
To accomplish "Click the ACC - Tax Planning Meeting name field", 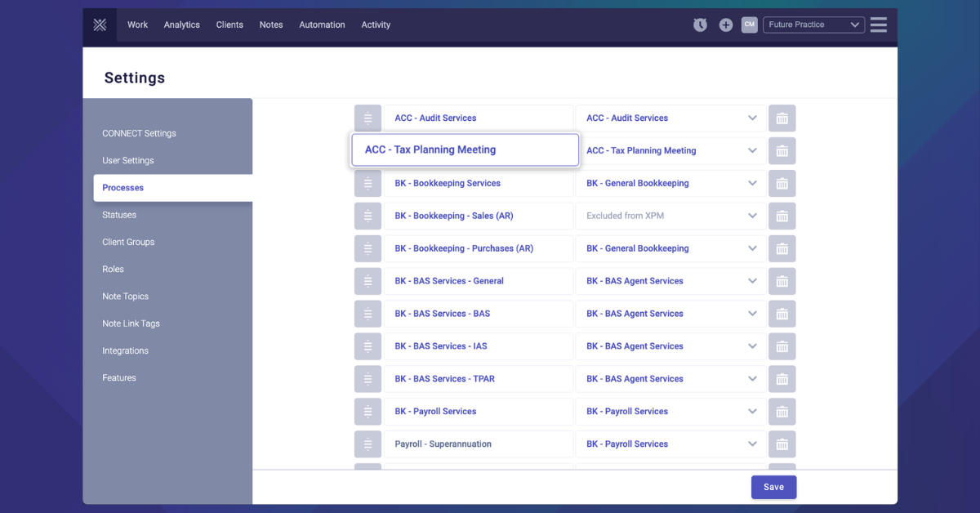I will [x=465, y=149].
